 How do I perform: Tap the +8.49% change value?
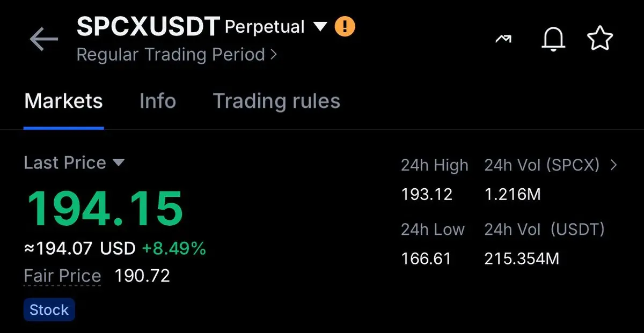tap(174, 248)
